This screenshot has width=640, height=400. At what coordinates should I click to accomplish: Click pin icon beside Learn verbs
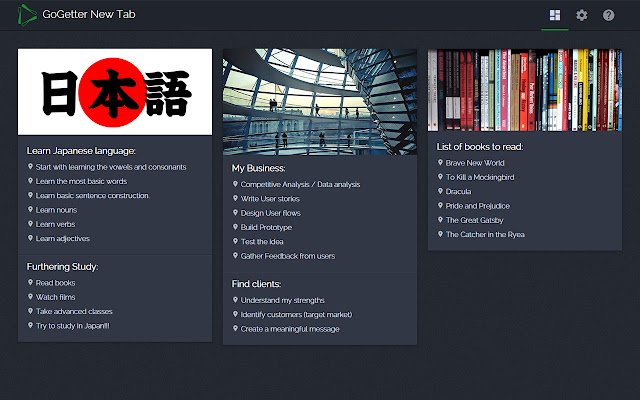(x=30, y=224)
